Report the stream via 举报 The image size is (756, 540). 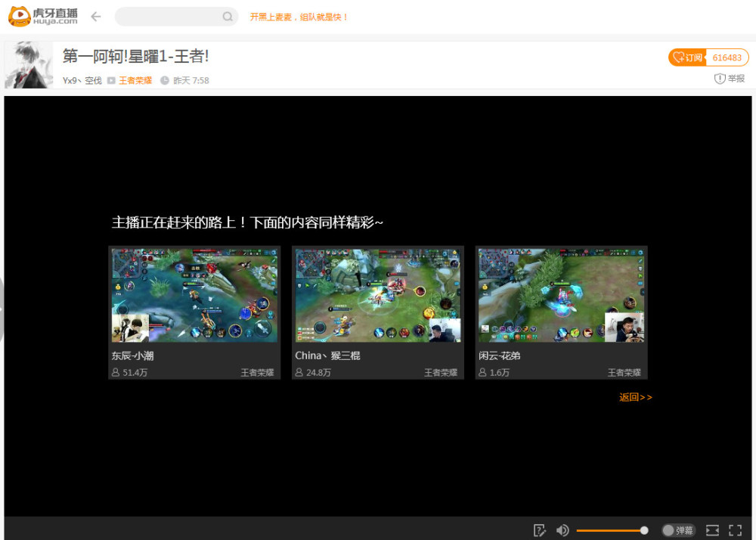click(730, 79)
